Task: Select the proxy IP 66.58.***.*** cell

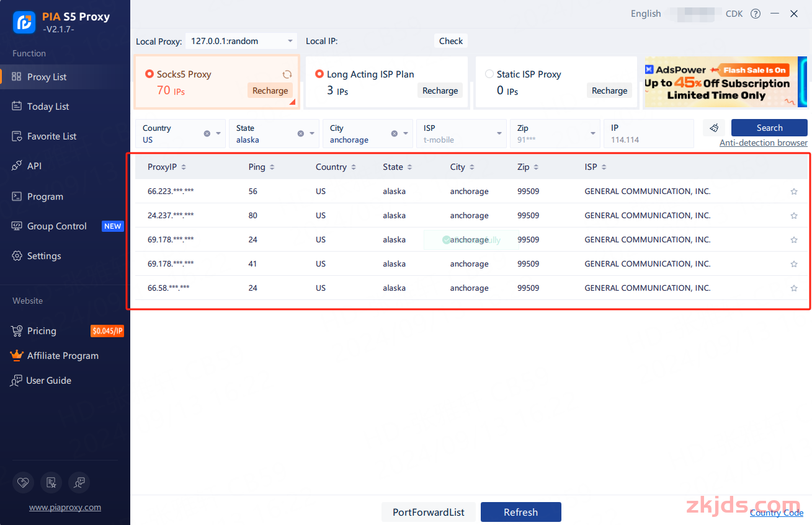Action: [x=169, y=288]
